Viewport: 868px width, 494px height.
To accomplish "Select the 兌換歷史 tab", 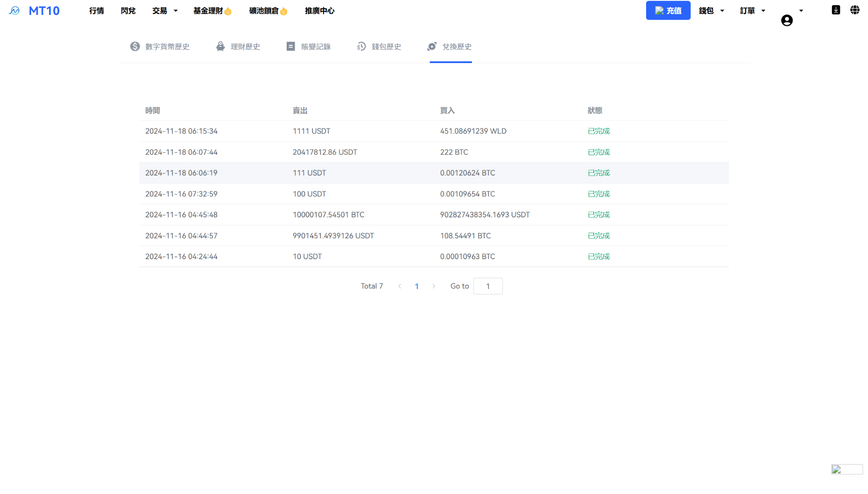I will point(450,46).
